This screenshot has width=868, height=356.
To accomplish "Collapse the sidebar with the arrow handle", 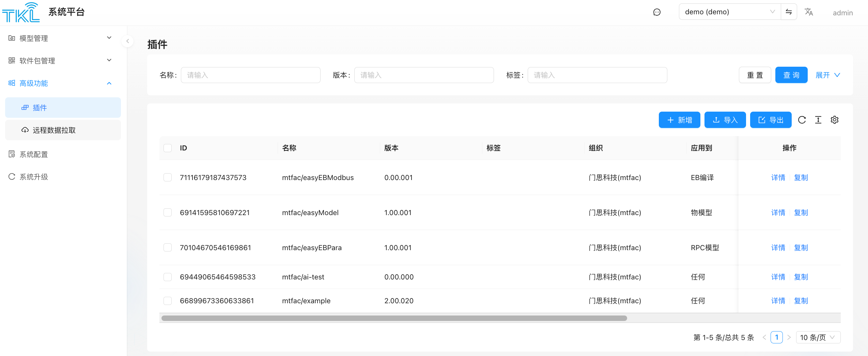I will click(x=127, y=41).
